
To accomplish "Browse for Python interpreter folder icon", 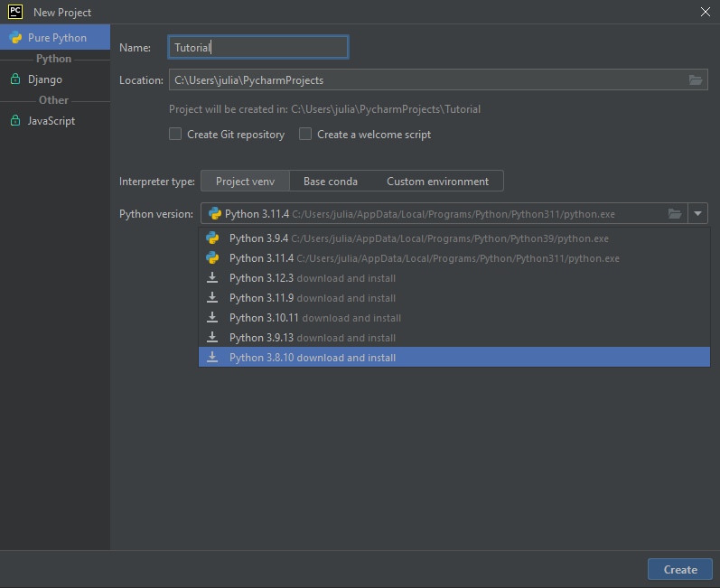I will tap(674, 213).
